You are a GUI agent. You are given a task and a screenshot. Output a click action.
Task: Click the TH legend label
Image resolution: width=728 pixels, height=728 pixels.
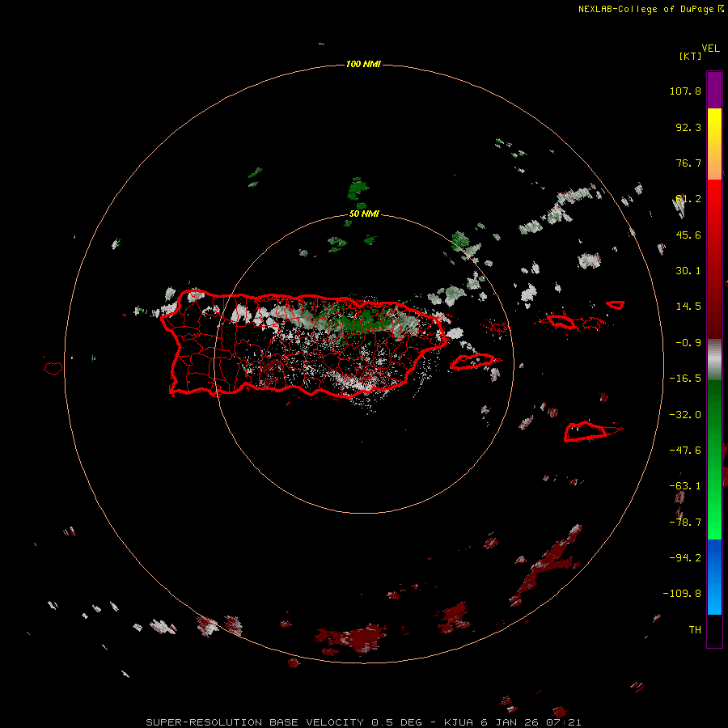pos(695,629)
